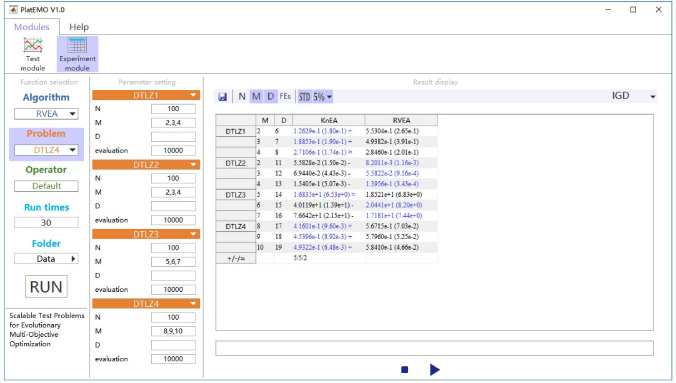Edit the DTLZ4 evaluation field

[173, 359]
